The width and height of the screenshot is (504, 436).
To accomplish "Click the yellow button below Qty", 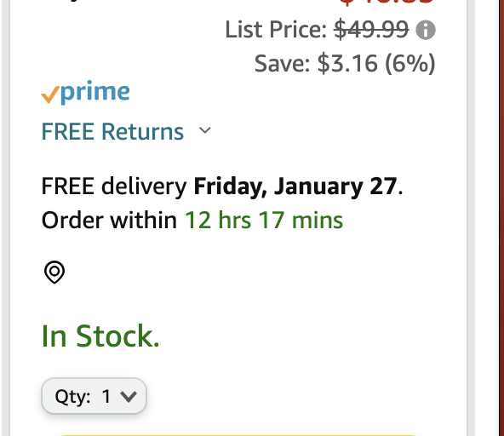I will [x=238, y=434].
